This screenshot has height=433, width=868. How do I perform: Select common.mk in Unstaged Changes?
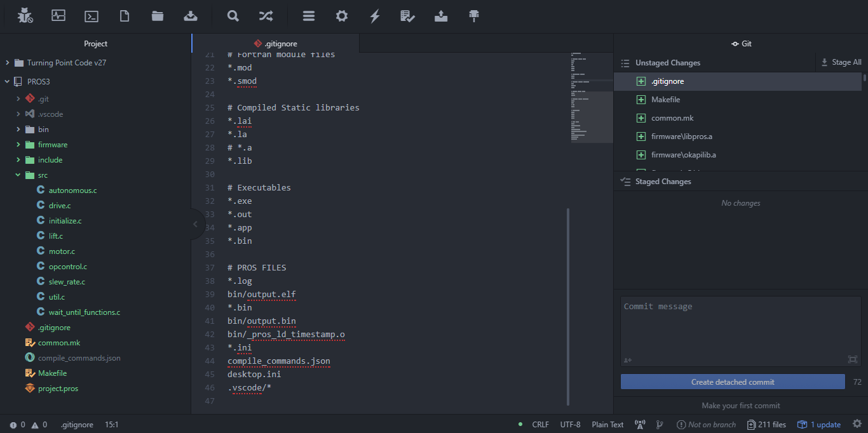click(738, 118)
